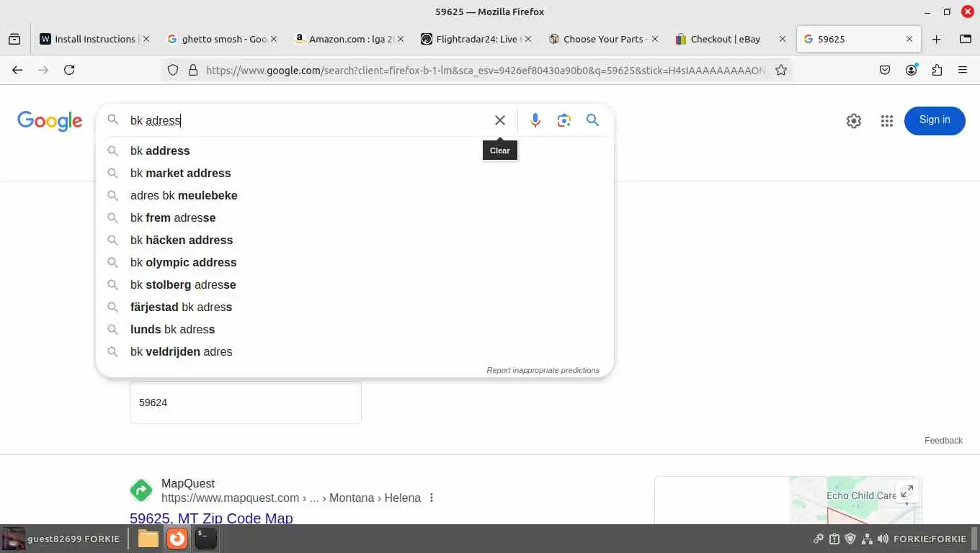Open Google quick settings gear
This screenshot has width=980, height=553.
tap(854, 121)
